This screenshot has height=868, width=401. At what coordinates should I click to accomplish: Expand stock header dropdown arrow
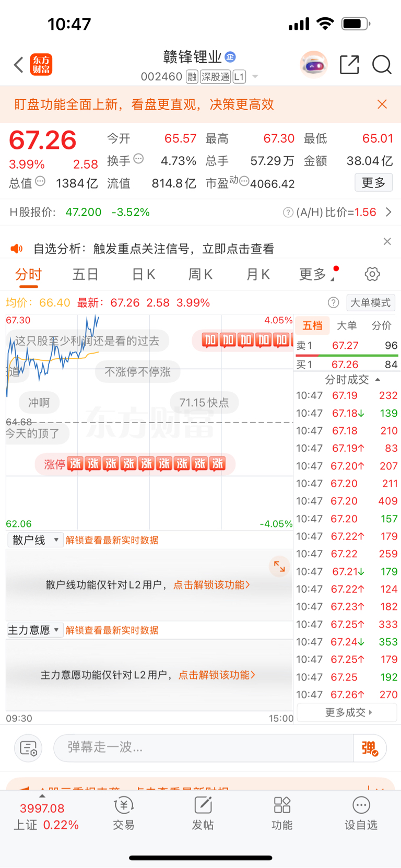(x=255, y=77)
